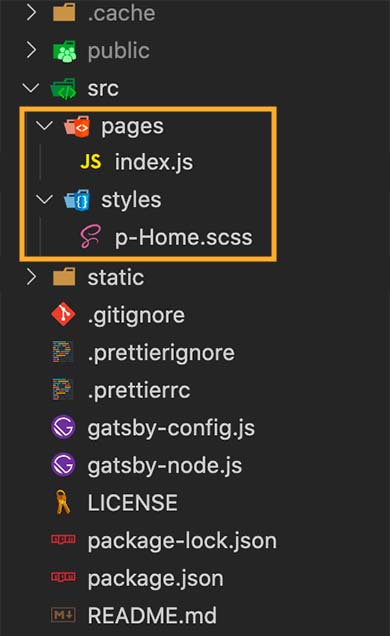Expand the public folder chevron
This screenshot has width=390, height=636.
[x=31, y=50]
